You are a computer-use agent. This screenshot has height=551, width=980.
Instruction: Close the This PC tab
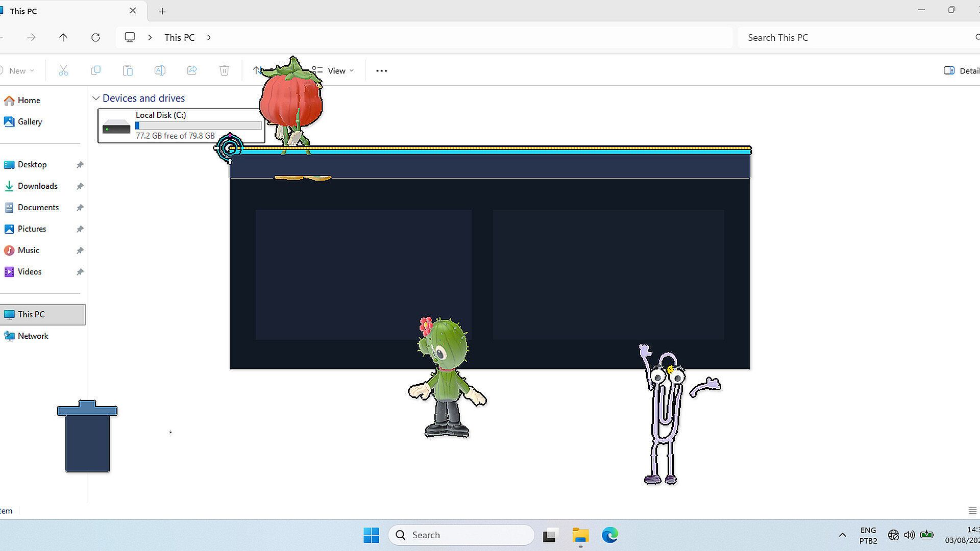[x=133, y=11]
